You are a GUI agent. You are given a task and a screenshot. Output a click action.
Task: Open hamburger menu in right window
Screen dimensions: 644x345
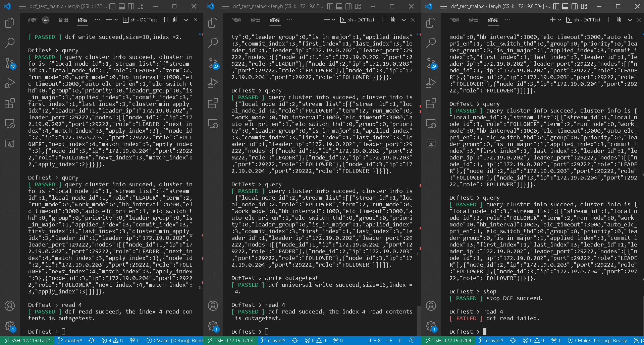(444, 6)
